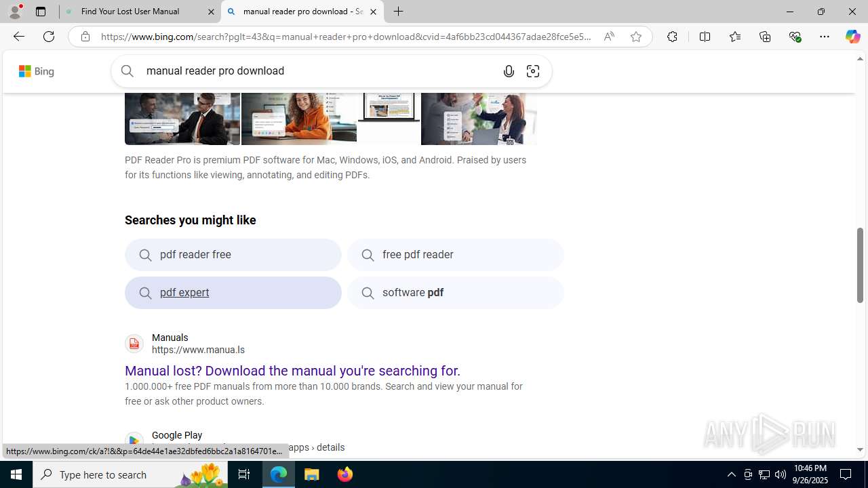Open Read aloud in address bar
This screenshot has width=868, height=488.
click(x=609, y=37)
